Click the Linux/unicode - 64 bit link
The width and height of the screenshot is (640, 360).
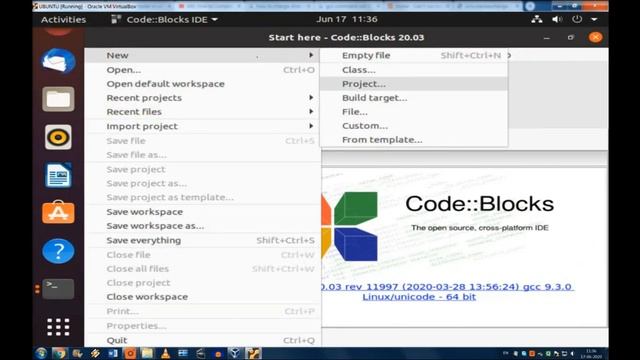click(x=419, y=297)
